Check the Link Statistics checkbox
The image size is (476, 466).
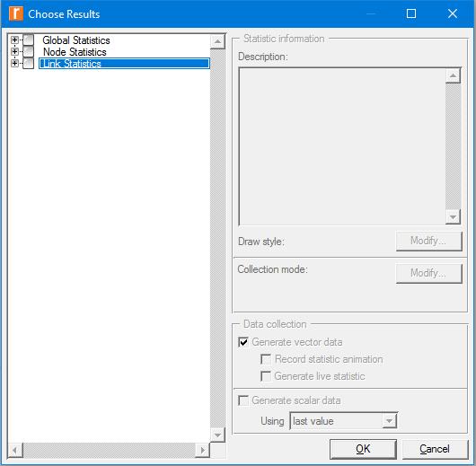point(29,63)
